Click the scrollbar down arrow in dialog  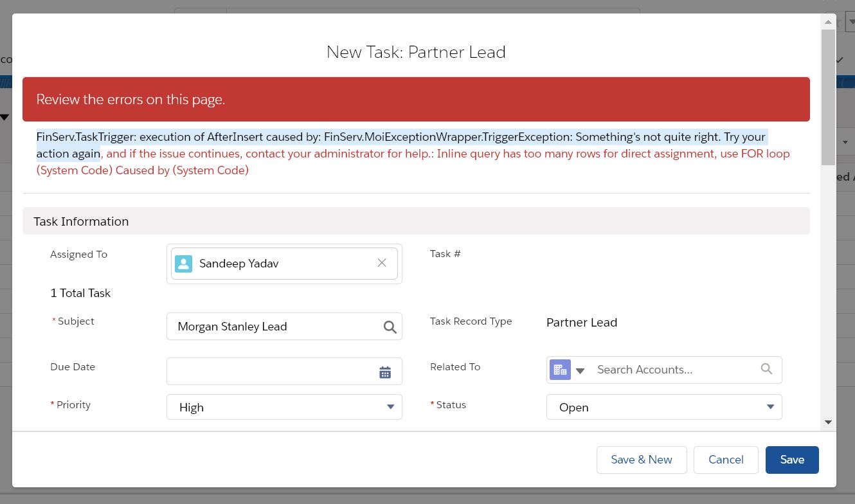click(828, 422)
